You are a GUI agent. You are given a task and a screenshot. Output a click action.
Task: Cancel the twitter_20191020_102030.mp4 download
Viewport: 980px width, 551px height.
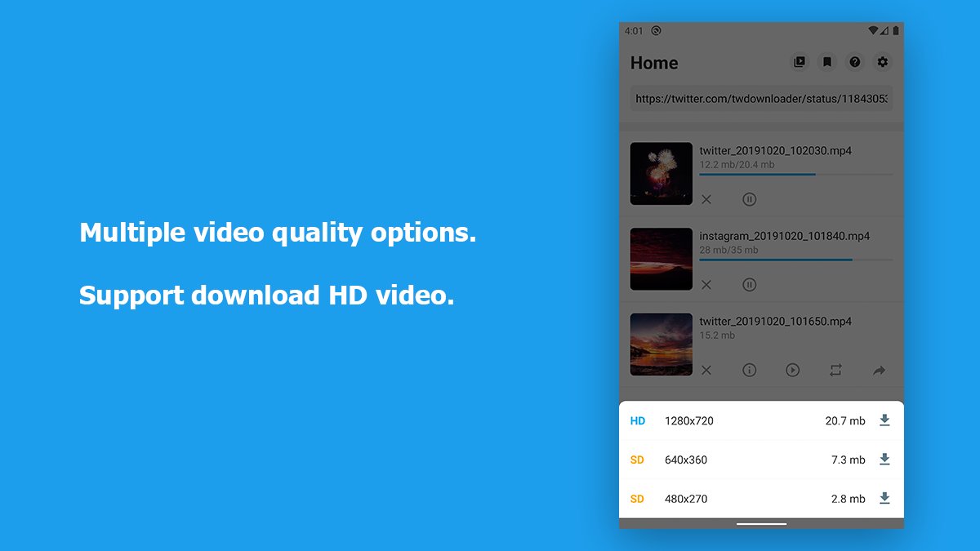tap(706, 199)
